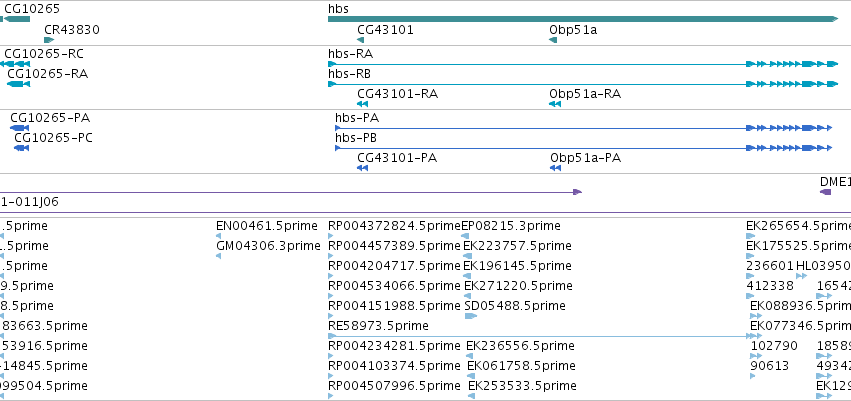The height and width of the screenshot is (401, 851).
Task: Click the CG10265-PA protein glyph
Action: pos(20,128)
